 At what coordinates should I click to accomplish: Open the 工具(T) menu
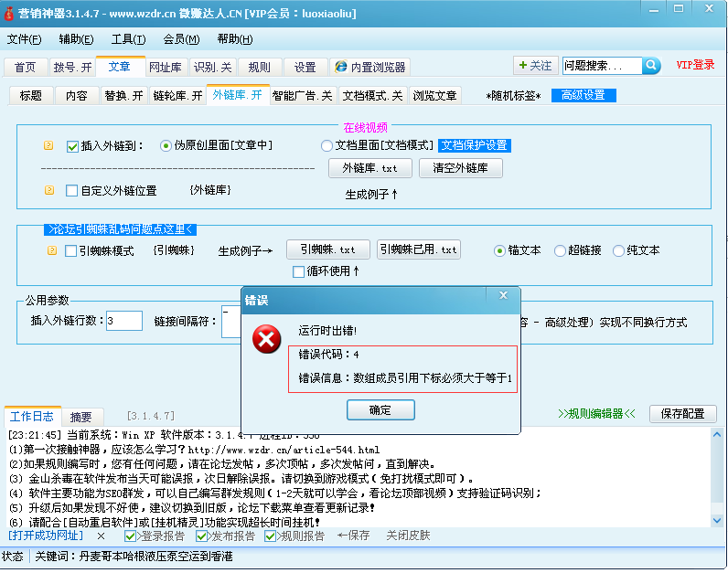pyautogui.click(x=128, y=39)
